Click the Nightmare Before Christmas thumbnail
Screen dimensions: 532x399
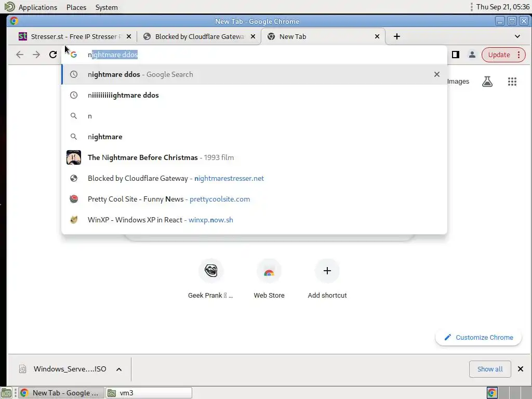pos(74,157)
